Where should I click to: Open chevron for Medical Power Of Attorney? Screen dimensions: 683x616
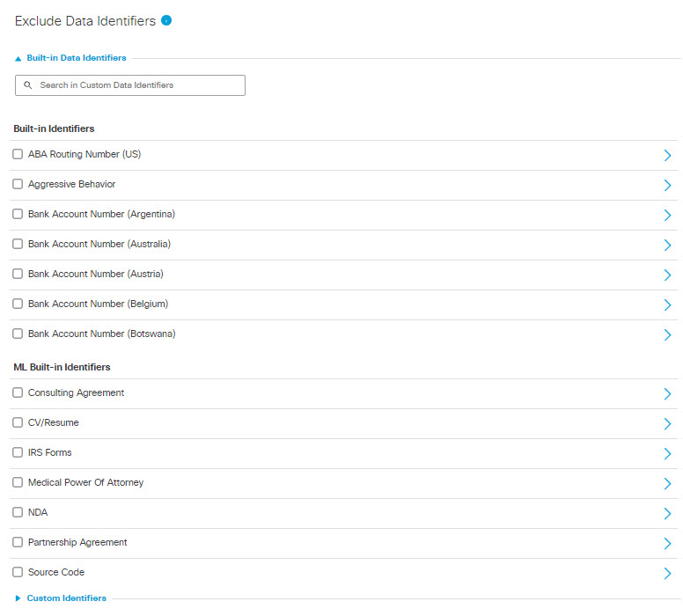point(667,484)
